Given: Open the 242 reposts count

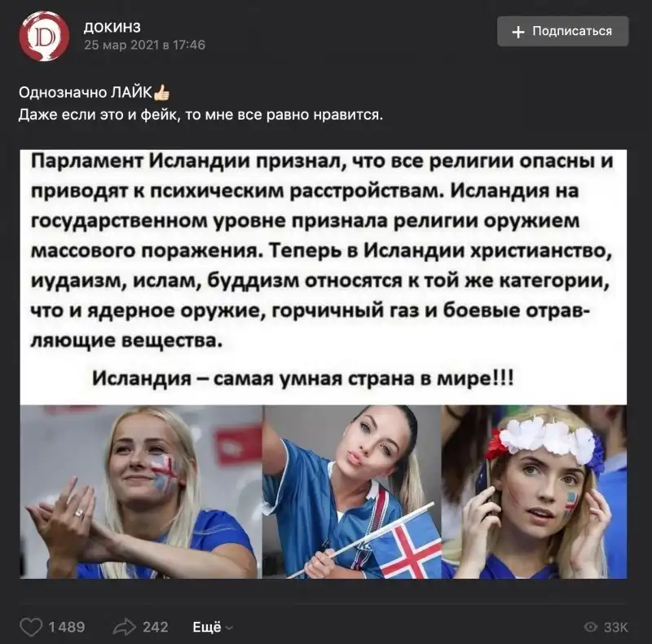Looking at the screenshot, I should coord(156,627).
